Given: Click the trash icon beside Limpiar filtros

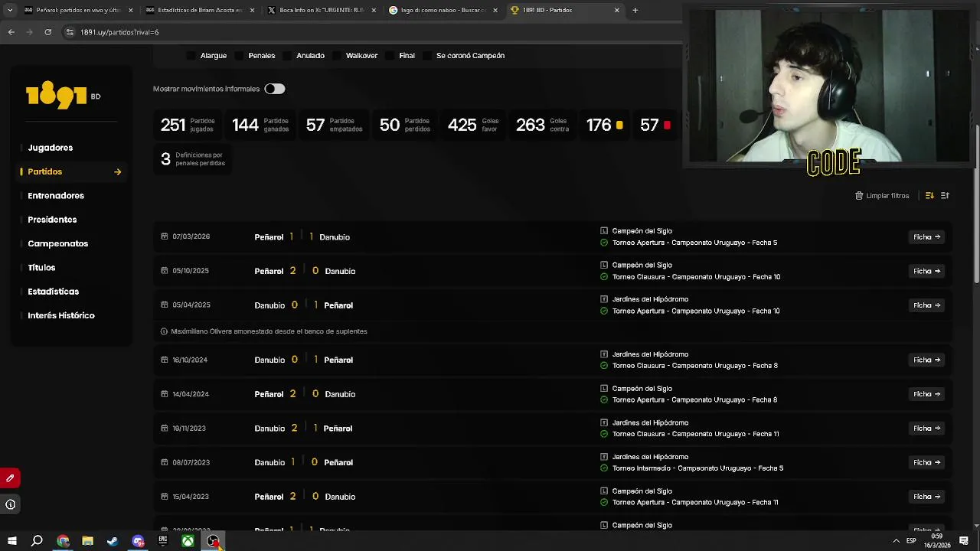Looking at the screenshot, I should [859, 196].
